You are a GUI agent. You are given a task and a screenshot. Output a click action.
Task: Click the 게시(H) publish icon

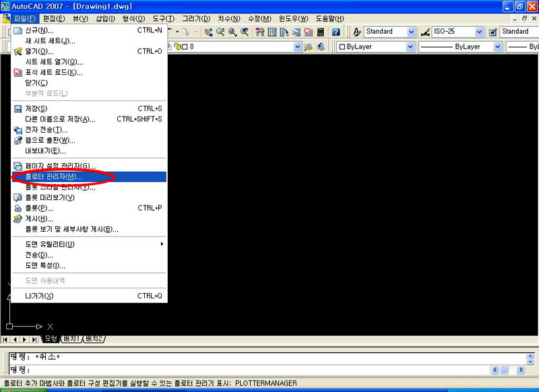coord(18,219)
